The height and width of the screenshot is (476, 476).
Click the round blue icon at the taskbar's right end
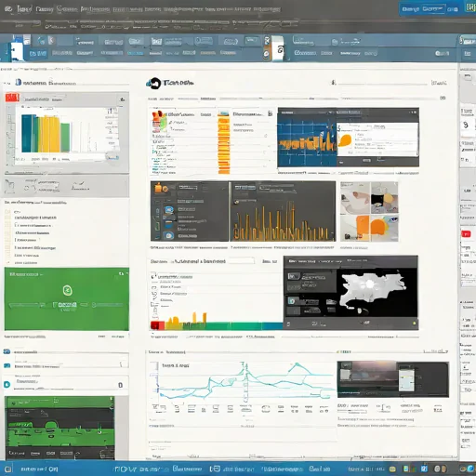tap(470, 469)
